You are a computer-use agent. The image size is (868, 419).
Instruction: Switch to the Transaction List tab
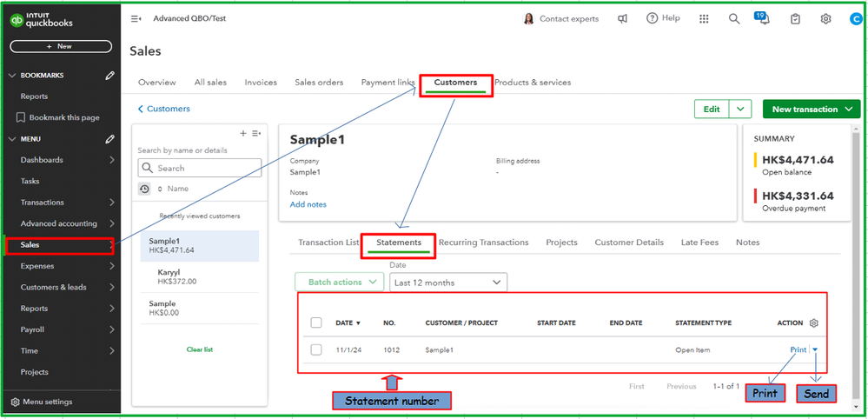[x=328, y=243]
